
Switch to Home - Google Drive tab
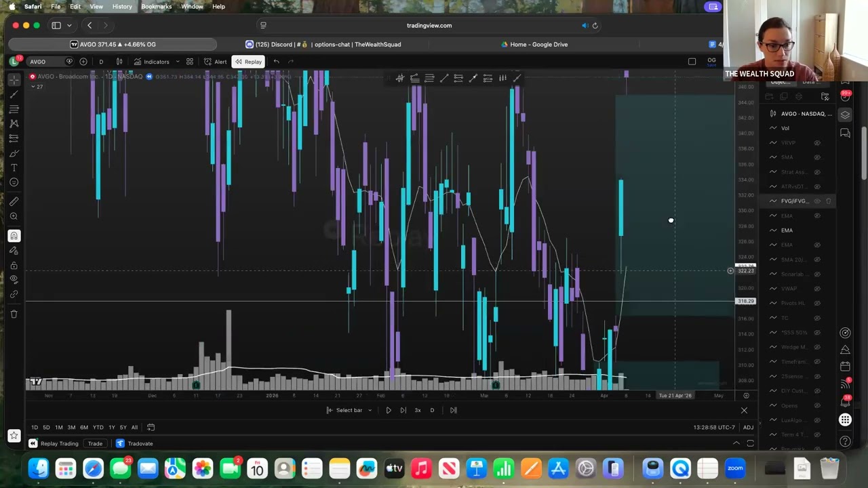point(534,45)
